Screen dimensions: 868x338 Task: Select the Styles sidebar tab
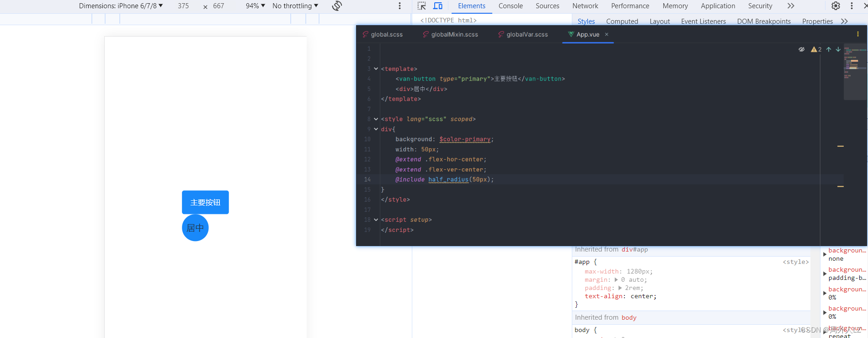pos(586,21)
